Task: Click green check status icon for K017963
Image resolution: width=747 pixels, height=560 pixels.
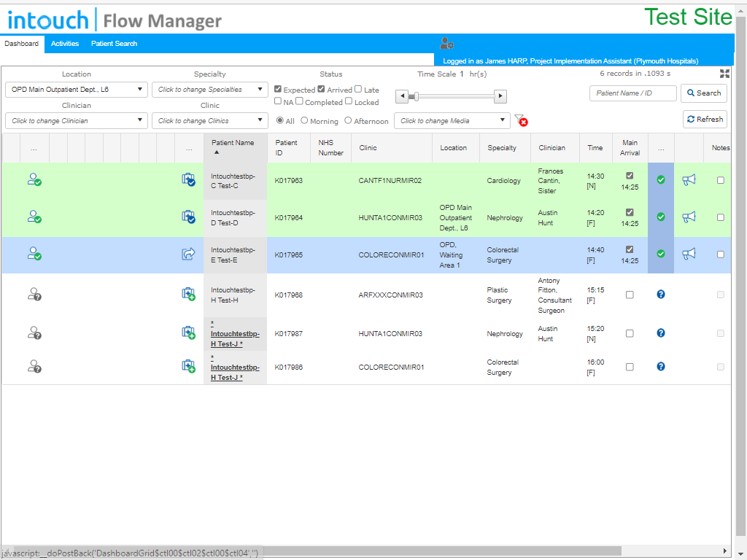Action: pyautogui.click(x=661, y=179)
